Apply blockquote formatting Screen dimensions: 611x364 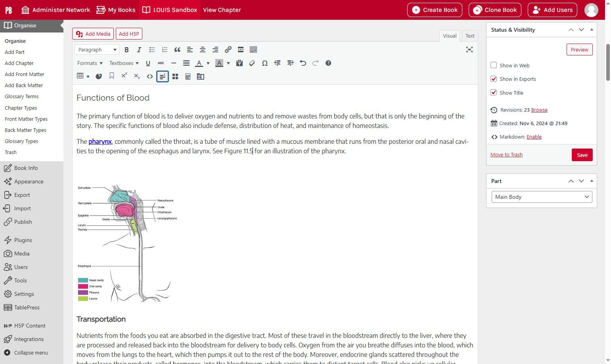[x=177, y=50]
